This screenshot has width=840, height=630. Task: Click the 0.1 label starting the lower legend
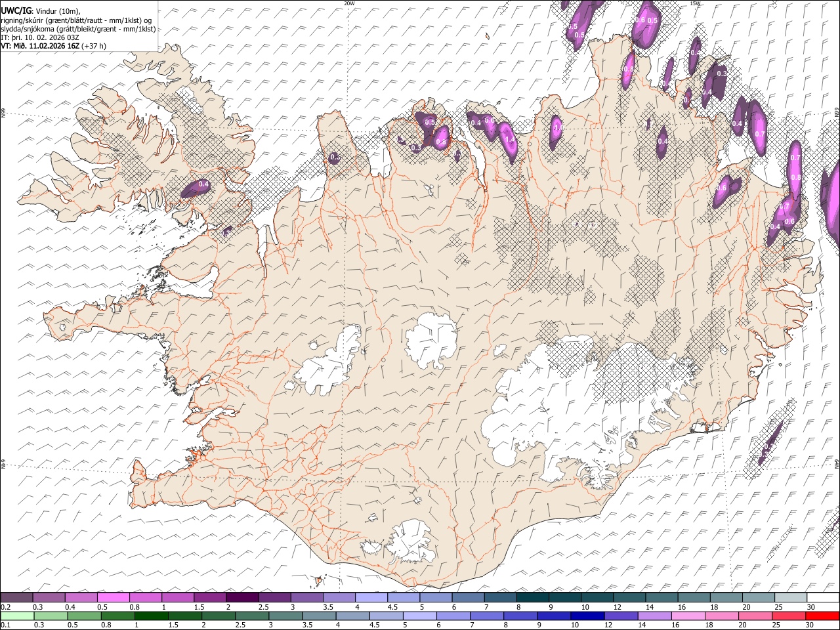click(x=6, y=625)
